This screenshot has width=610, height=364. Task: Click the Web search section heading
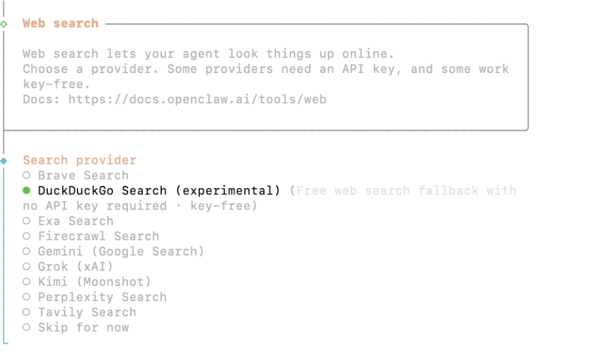(x=60, y=23)
